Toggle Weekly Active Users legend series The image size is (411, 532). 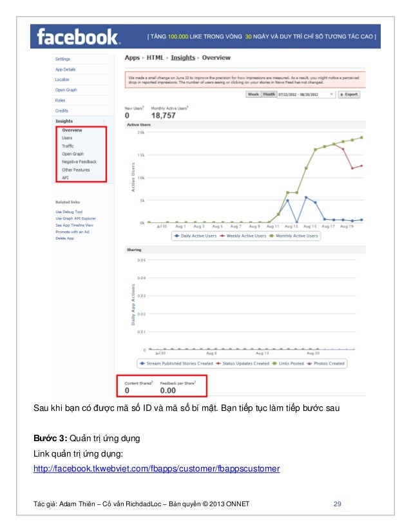click(x=243, y=236)
